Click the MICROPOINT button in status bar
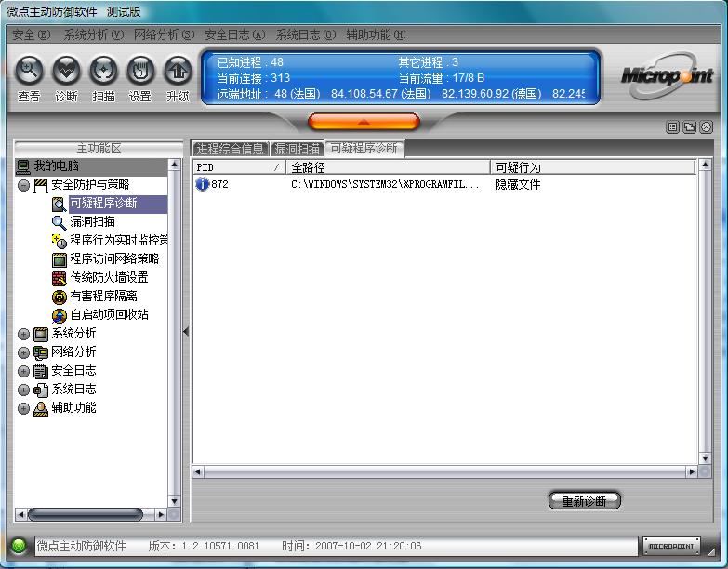728x569 pixels. click(x=671, y=547)
